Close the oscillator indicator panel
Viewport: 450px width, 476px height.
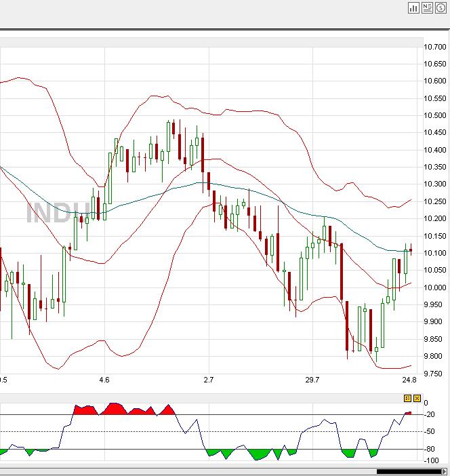[417, 398]
